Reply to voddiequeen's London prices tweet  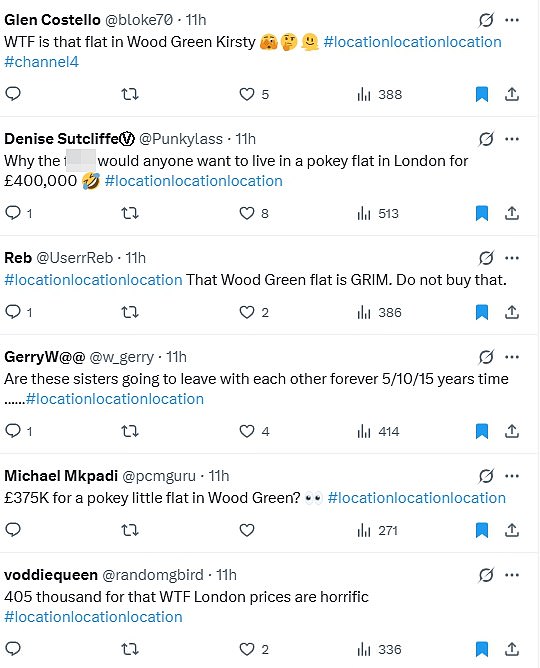click(x=13, y=649)
